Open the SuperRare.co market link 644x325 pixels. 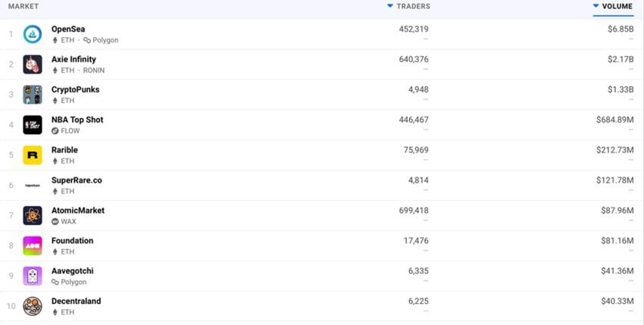(x=77, y=180)
